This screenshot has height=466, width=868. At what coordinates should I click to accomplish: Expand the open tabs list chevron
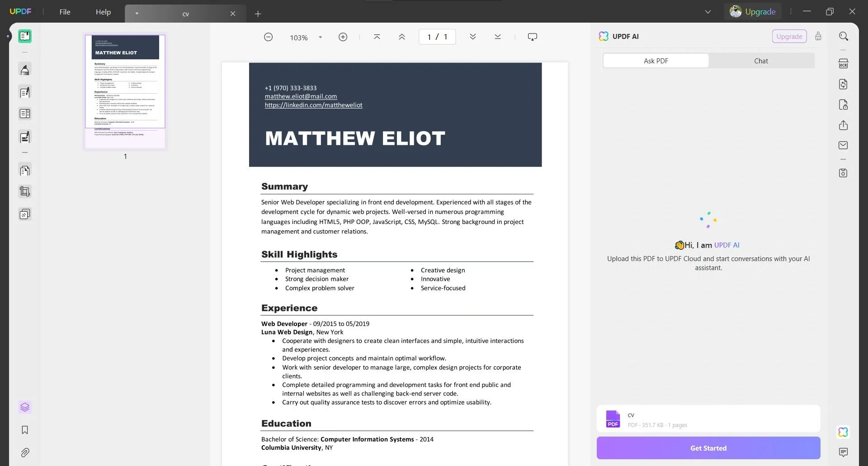coord(708,11)
